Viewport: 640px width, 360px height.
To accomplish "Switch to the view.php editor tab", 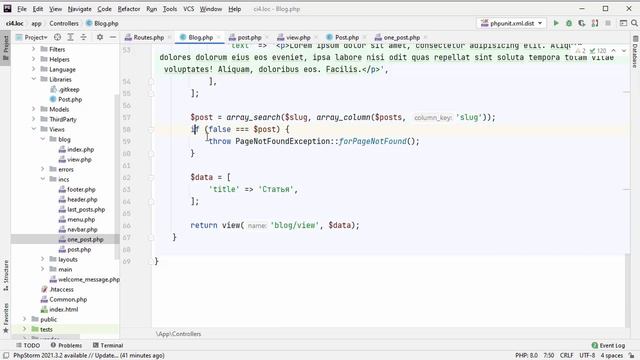I will (298, 37).
